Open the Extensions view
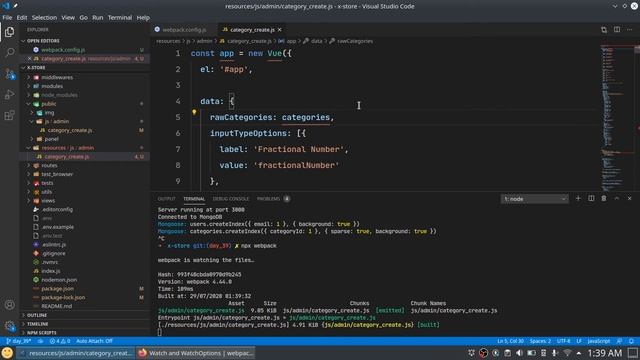Image resolution: width=640 pixels, height=360 pixels. (x=9, y=116)
